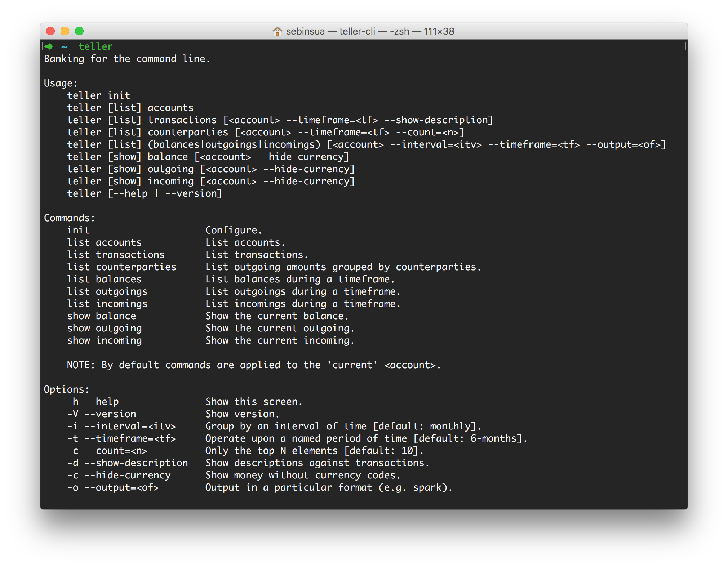This screenshot has height=567, width=728.
Task: Click the yellow minimize window button
Action: [x=65, y=31]
